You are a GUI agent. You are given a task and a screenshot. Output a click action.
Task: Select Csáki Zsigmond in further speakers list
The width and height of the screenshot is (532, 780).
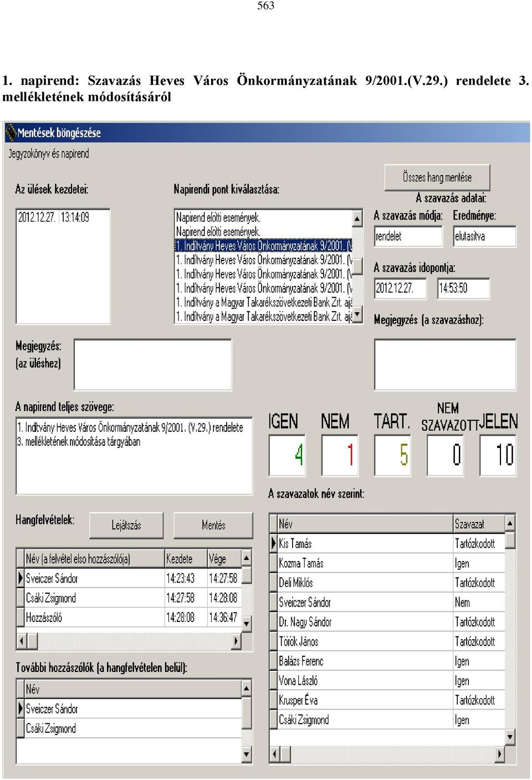tap(133, 728)
